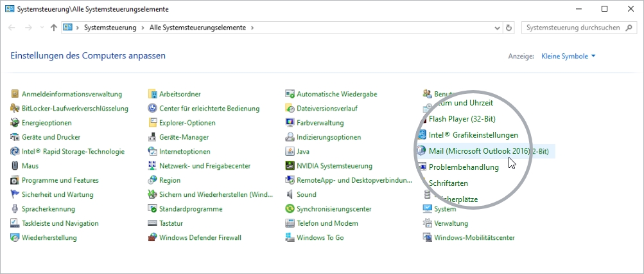Open the NVIDIA Systemsteuerung icon

[x=290, y=166]
